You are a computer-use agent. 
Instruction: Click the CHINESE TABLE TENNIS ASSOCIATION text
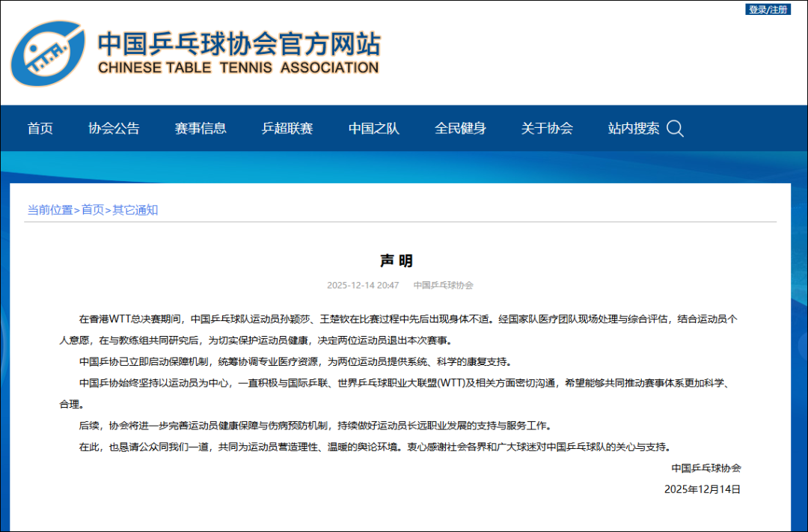pos(238,67)
